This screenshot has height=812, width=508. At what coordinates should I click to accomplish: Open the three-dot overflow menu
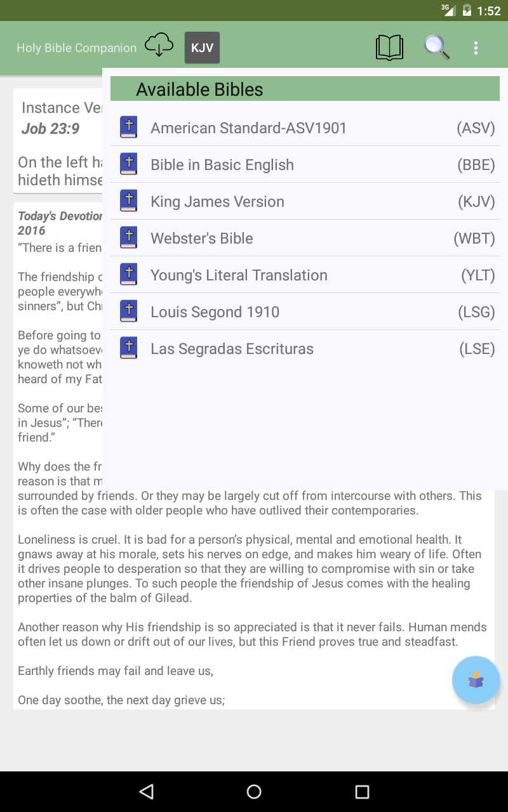click(x=476, y=48)
